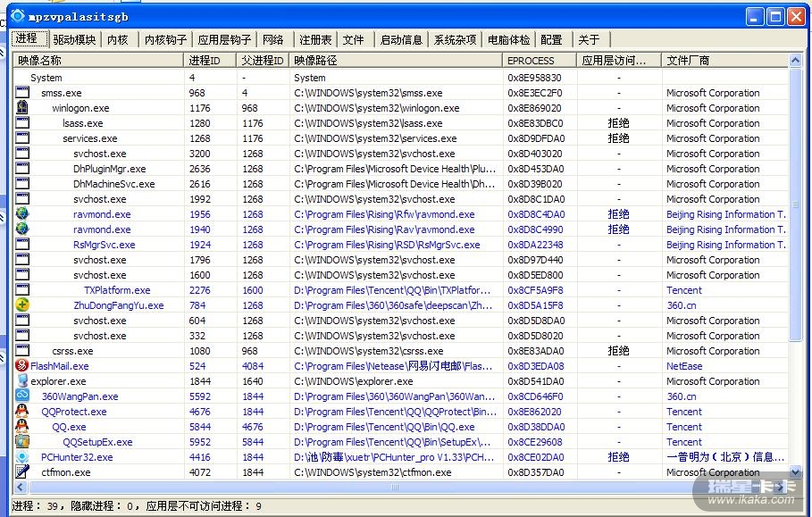Click the FlashMail.exe red icon
Viewport: 812px width, 517px height.
tap(22, 365)
